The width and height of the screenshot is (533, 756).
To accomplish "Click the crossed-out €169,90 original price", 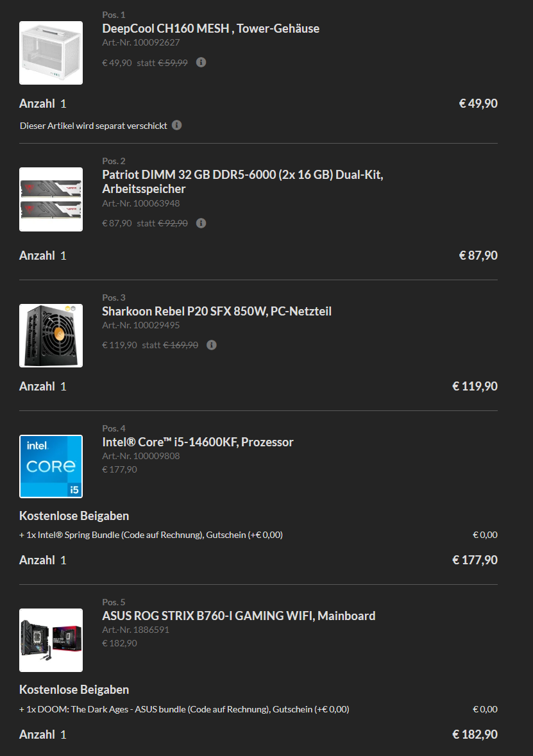I will pyautogui.click(x=181, y=345).
